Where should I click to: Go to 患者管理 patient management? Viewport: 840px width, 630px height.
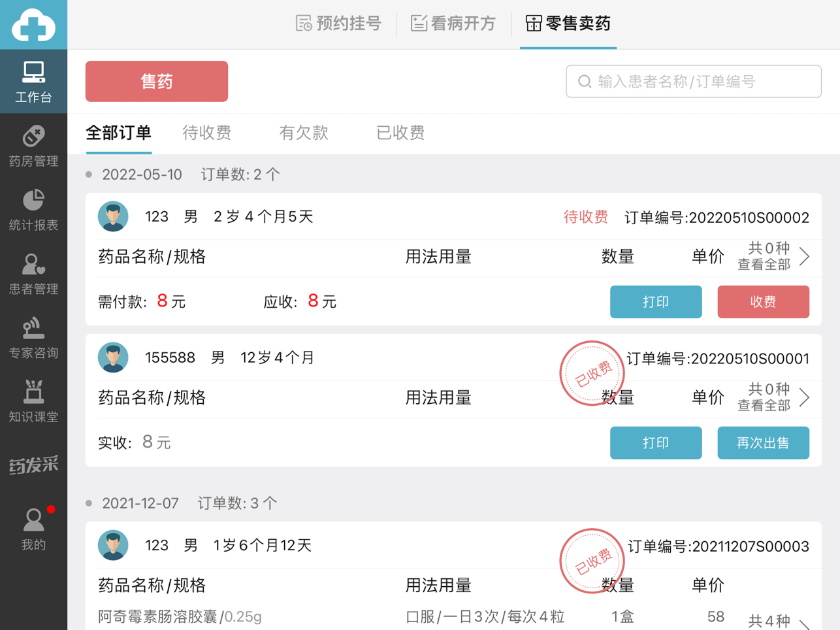[33, 274]
